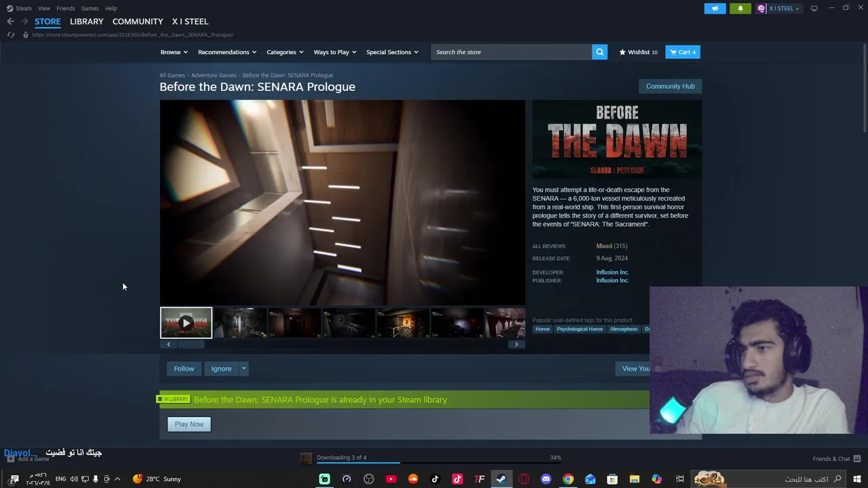Switch to the COMMUNITY tab
The width and height of the screenshot is (868, 488).
pos(138,22)
